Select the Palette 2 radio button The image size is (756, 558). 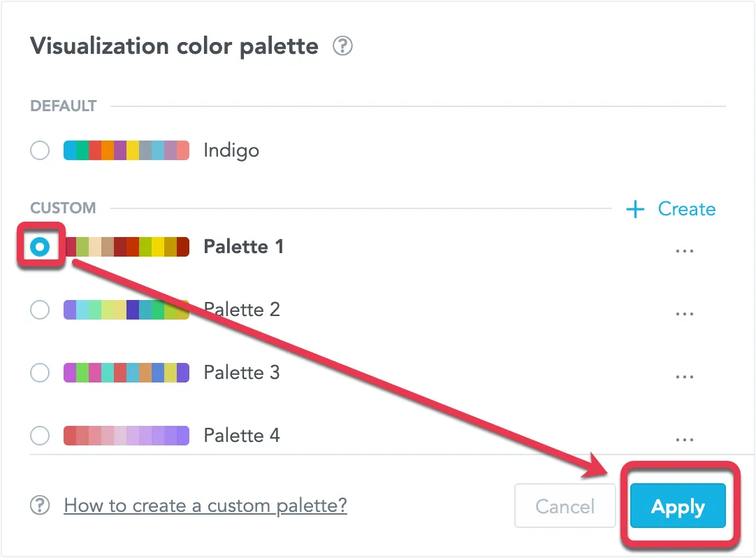tap(40, 310)
